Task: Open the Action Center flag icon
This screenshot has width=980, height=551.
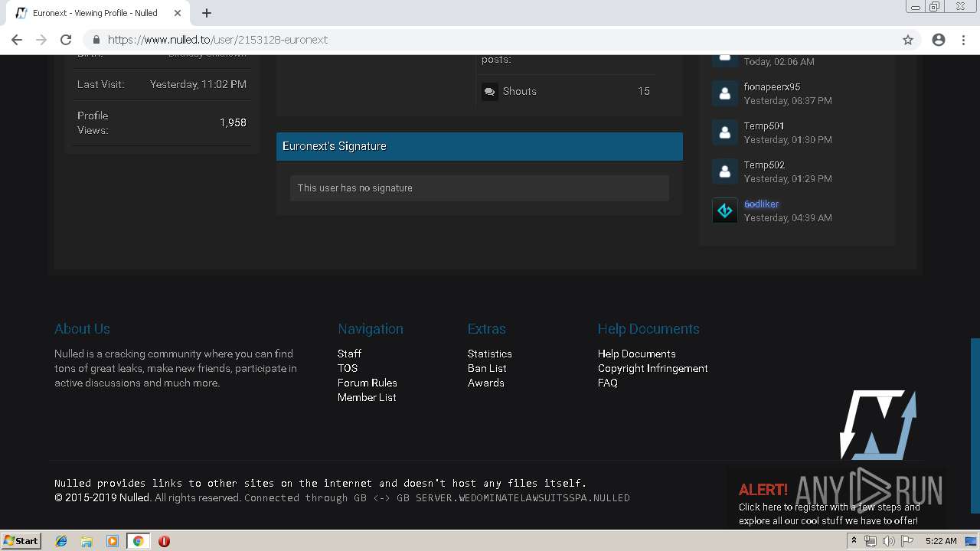Action: (907, 541)
